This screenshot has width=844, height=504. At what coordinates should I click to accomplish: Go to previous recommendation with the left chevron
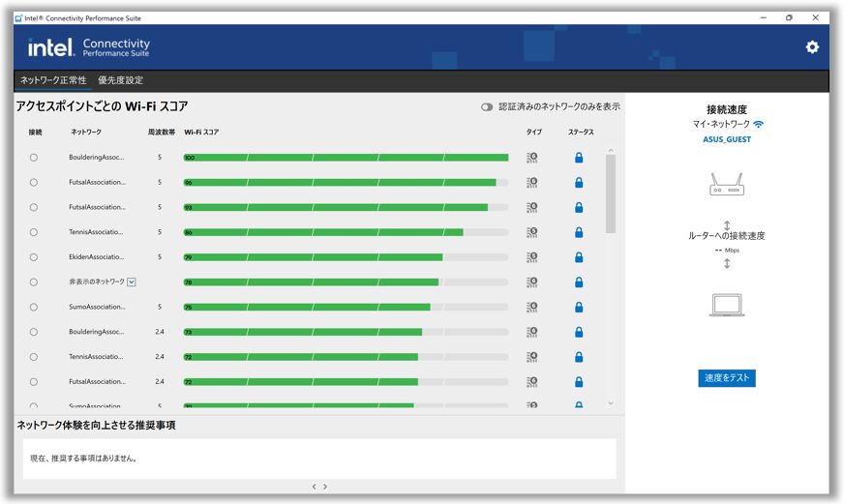coord(314,487)
